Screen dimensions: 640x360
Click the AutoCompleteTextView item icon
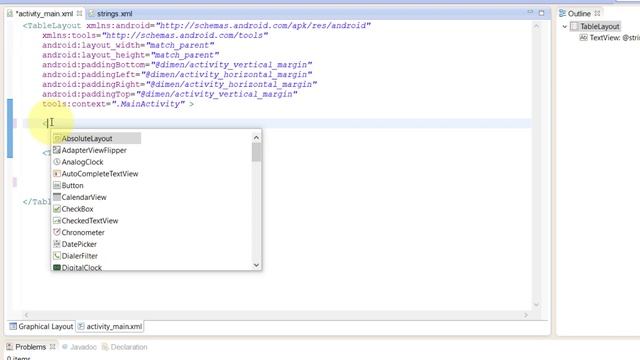coord(57,174)
